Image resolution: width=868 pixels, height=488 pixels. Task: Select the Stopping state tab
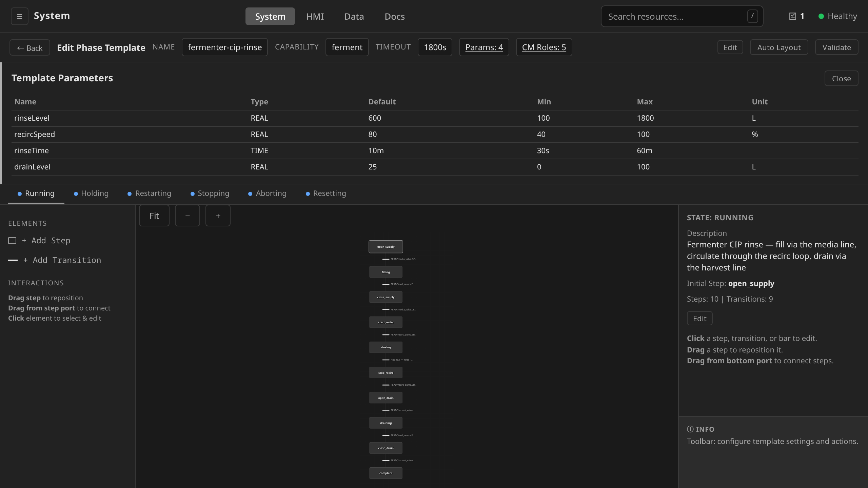pyautogui.click(x=210, y=194)
